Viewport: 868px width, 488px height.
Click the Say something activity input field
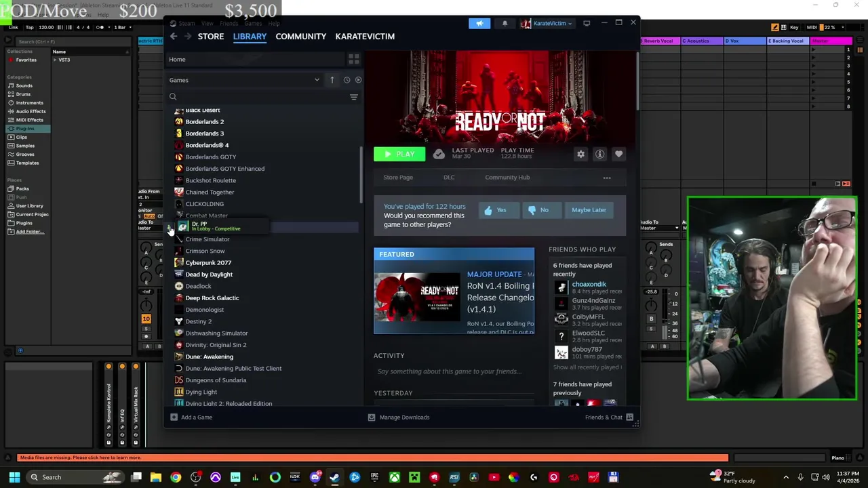[x=451, y=371]
